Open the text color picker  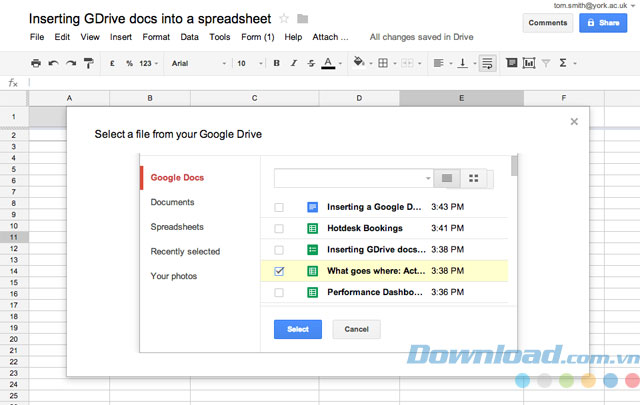(x=329, y=63)
